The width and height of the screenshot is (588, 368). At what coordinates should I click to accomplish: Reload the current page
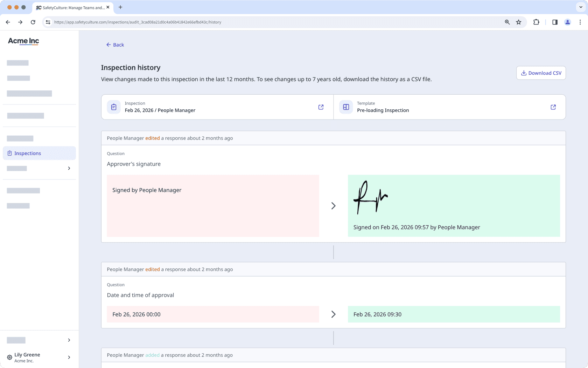pos(33,22)
